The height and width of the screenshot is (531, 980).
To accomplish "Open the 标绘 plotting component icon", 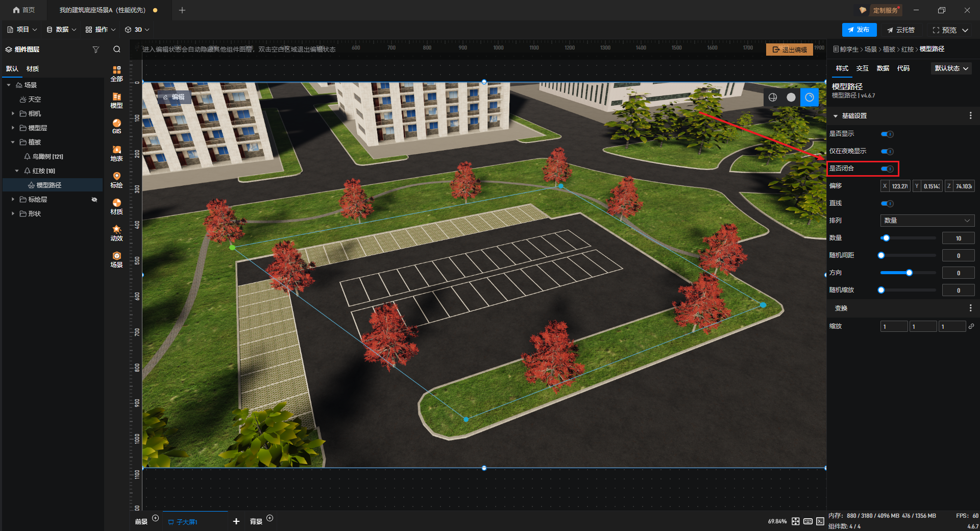I will (x=116, y=179).
